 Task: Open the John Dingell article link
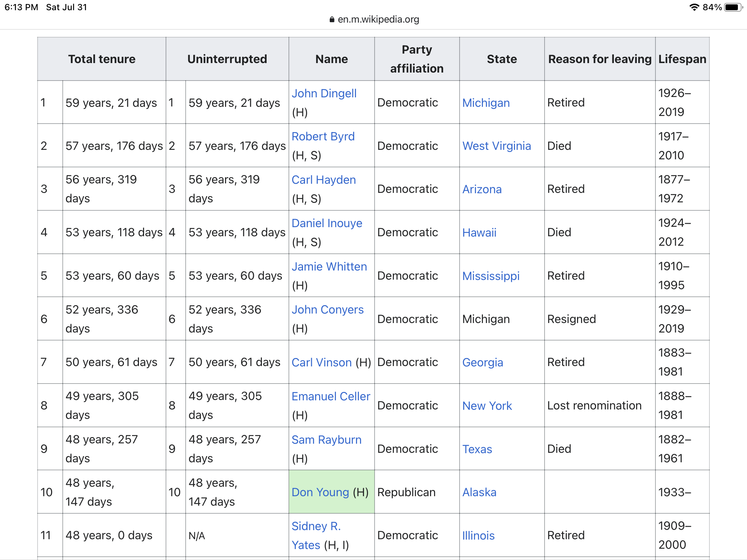click(x=324, y=93)
